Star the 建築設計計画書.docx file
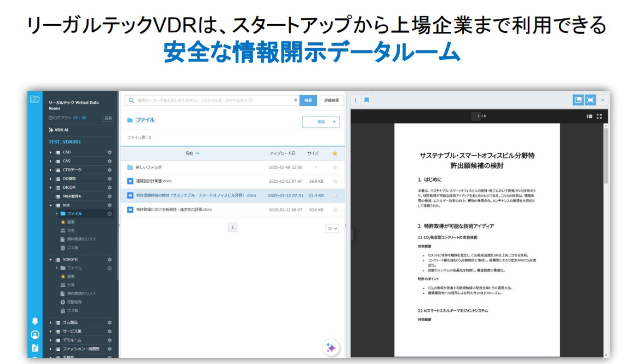The height and width of the screenshot is (364, 644). 335,181
